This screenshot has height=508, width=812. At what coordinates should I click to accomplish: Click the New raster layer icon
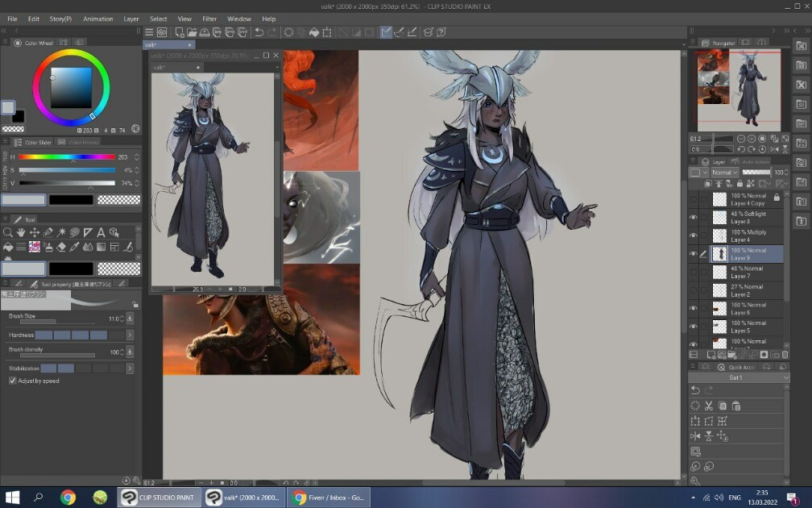coord(711,355)
